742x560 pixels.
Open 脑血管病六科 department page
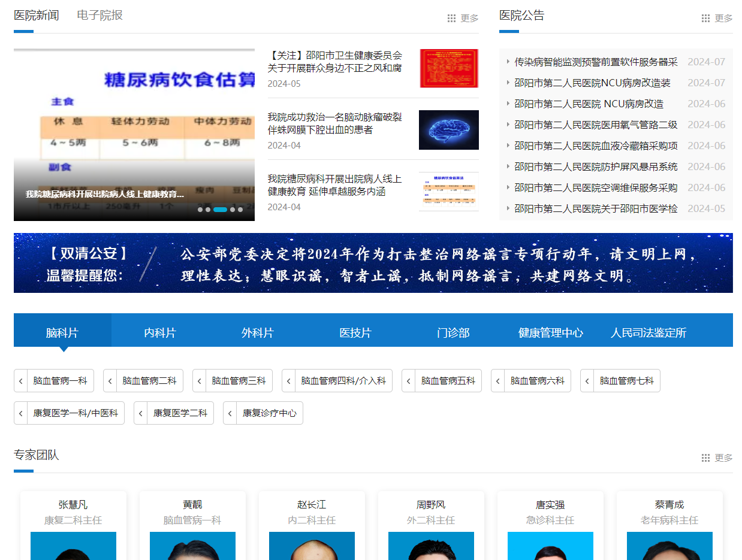(531, 381)
